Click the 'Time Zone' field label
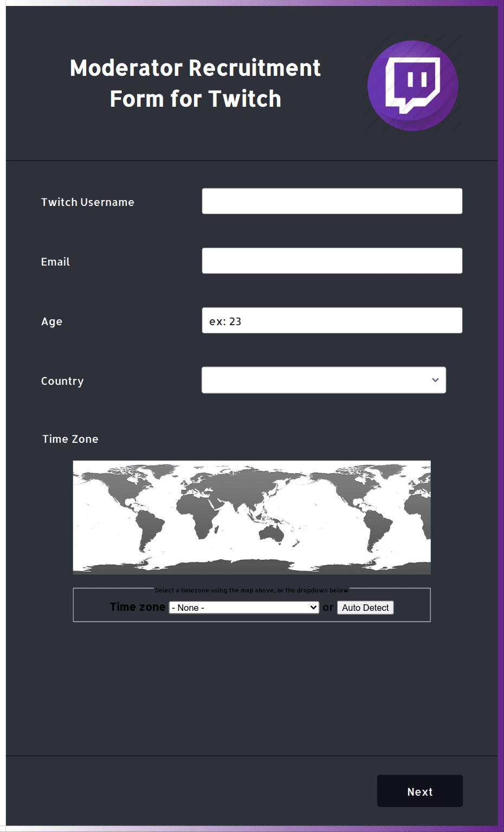 tap(70, 439)
